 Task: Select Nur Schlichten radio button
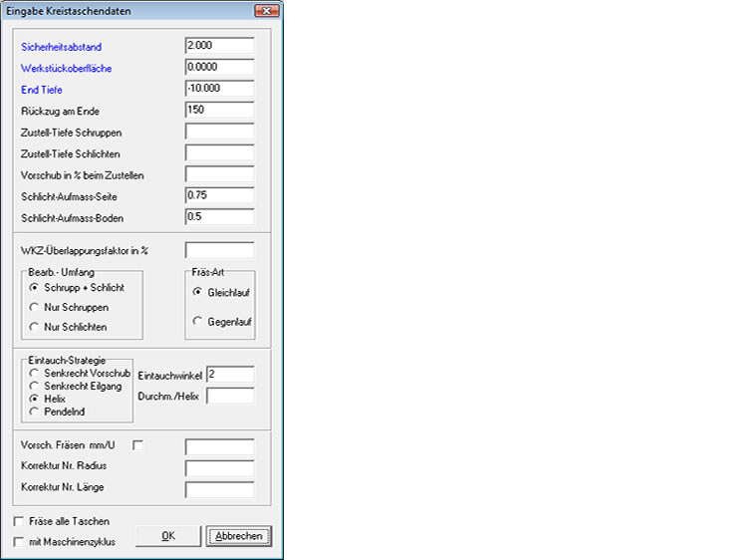(36, 327)
